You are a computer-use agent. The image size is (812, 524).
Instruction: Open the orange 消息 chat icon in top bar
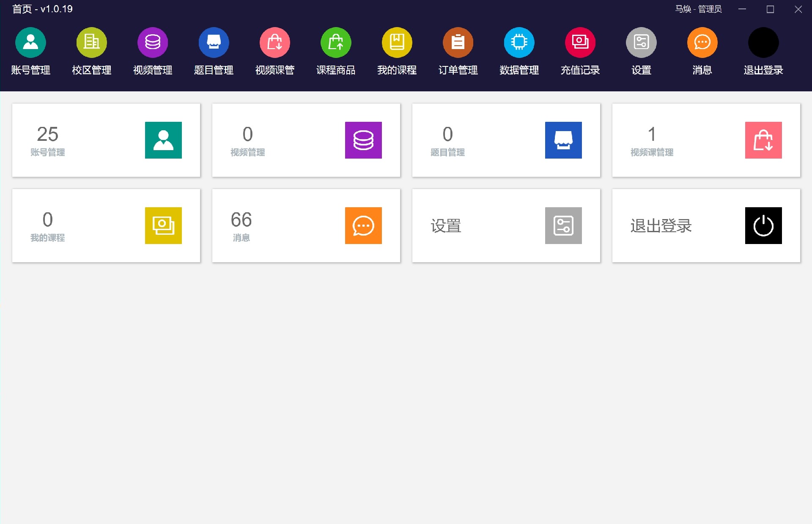point(702,42)
